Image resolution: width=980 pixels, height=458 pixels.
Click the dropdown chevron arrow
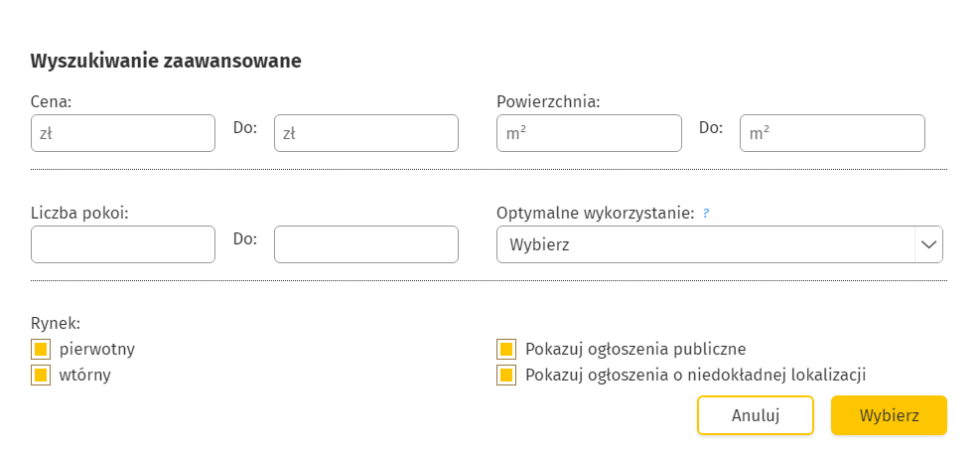coord(928,244)
